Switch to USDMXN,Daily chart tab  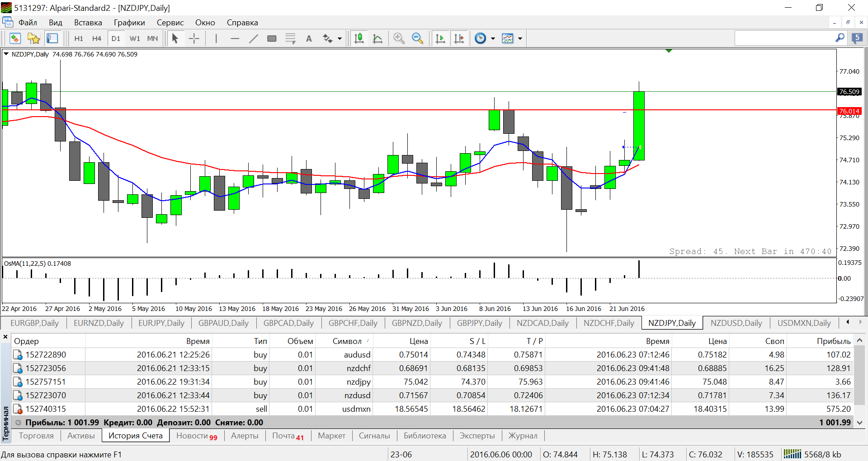coord(804,323)
